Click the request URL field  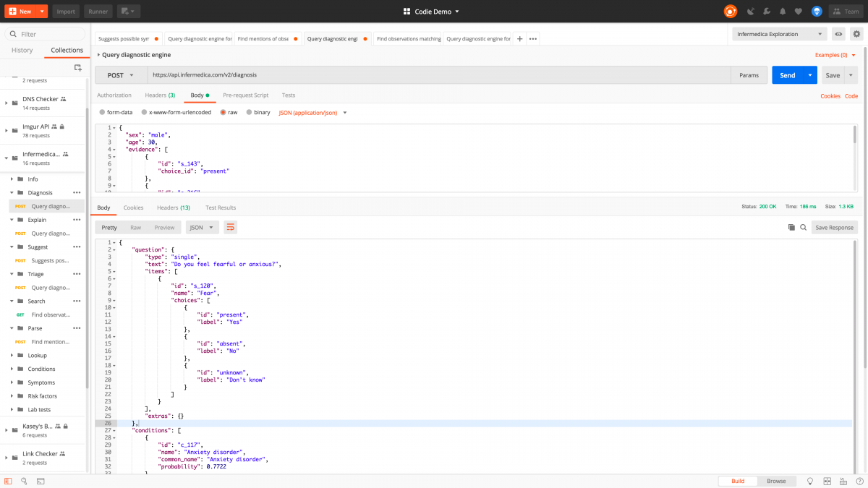(438, 75)
